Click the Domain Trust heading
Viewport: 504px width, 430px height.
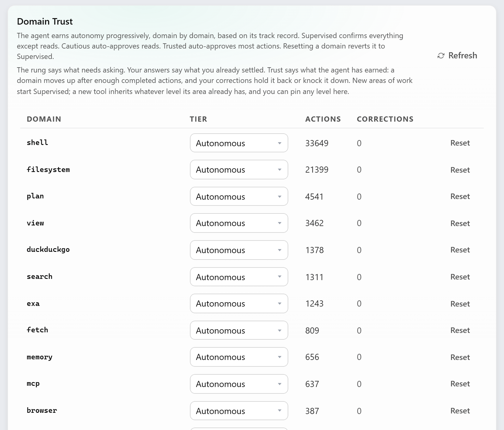coord(45,21)
